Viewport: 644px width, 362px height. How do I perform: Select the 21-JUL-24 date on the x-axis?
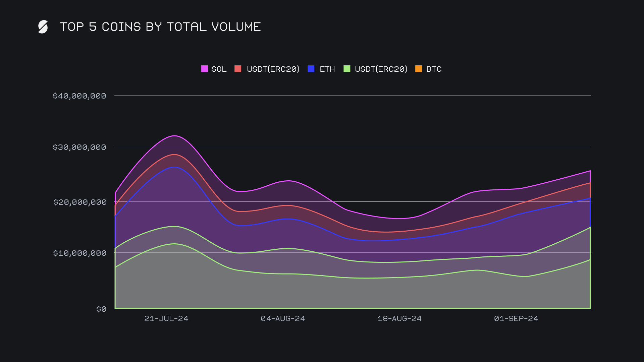point(166,319)
